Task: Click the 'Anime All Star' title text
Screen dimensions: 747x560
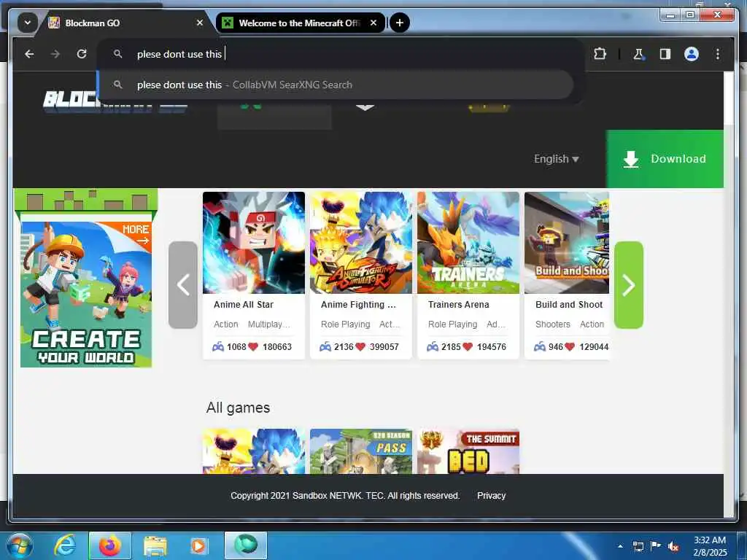Action: point(244,305)
